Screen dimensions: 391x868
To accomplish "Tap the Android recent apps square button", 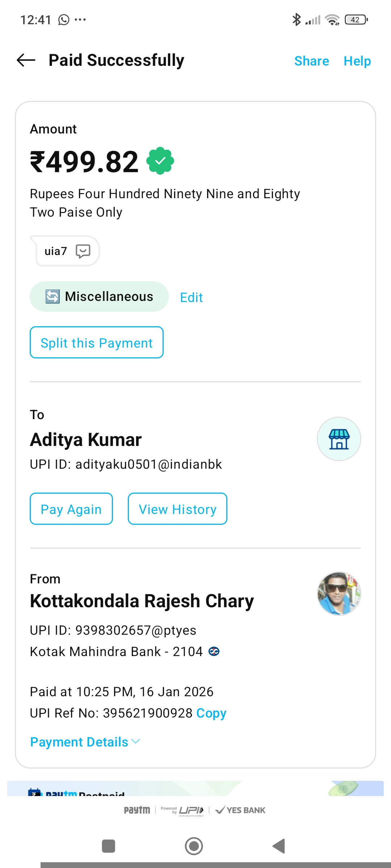I will point(109,846).
